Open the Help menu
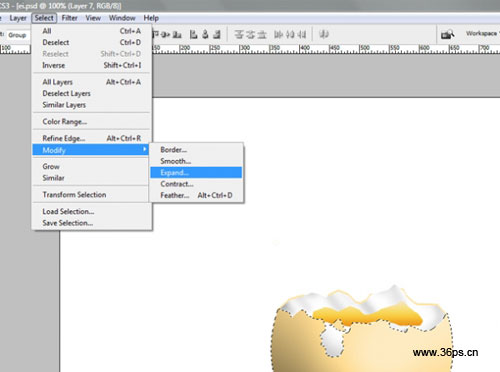The width and height of the screenshot is (500, 372). point(151,18)
